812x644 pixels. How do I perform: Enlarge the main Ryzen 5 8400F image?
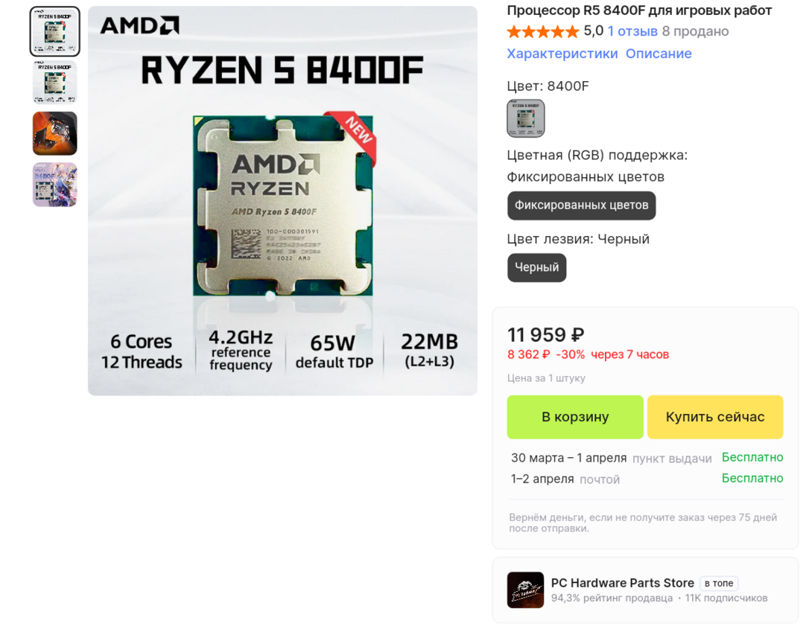283,201
